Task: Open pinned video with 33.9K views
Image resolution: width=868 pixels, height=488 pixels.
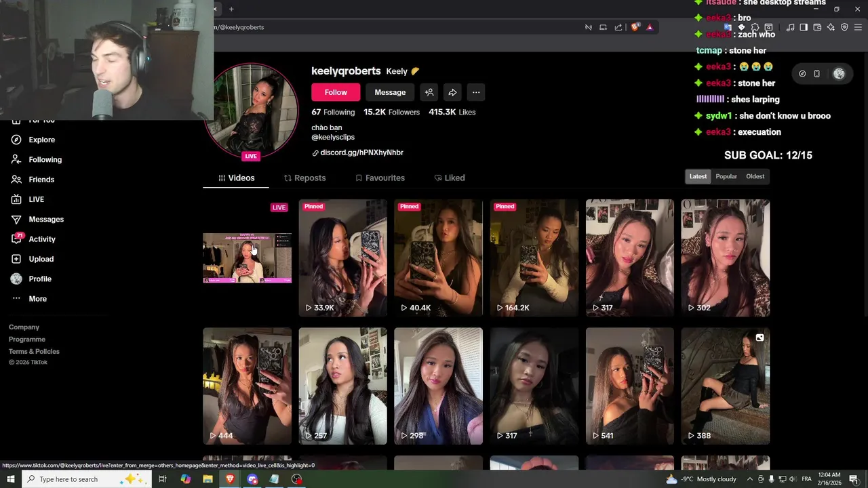Action: tap(342, 258)
